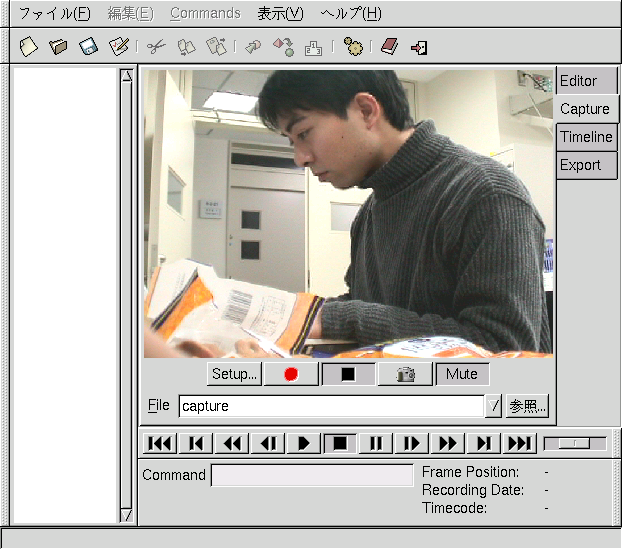
Task: Click the Save Still Frame checklist icon
Action: 119,47
